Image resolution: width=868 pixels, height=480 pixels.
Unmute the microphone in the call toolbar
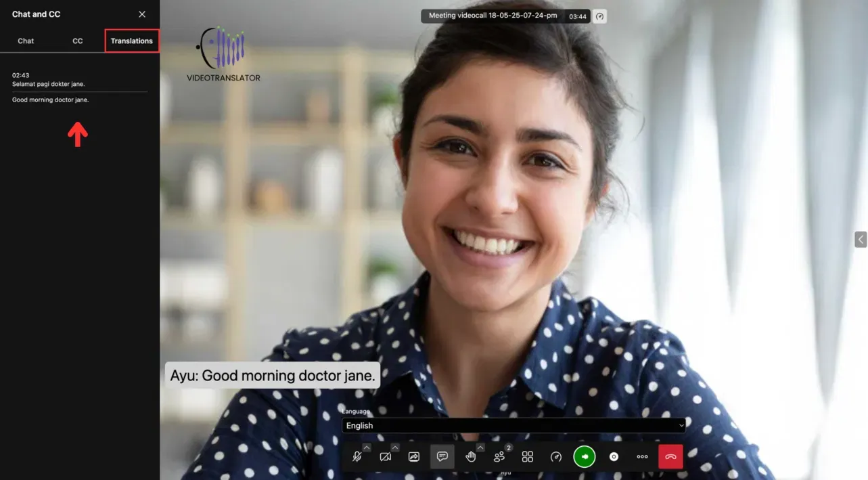[357, 457]
